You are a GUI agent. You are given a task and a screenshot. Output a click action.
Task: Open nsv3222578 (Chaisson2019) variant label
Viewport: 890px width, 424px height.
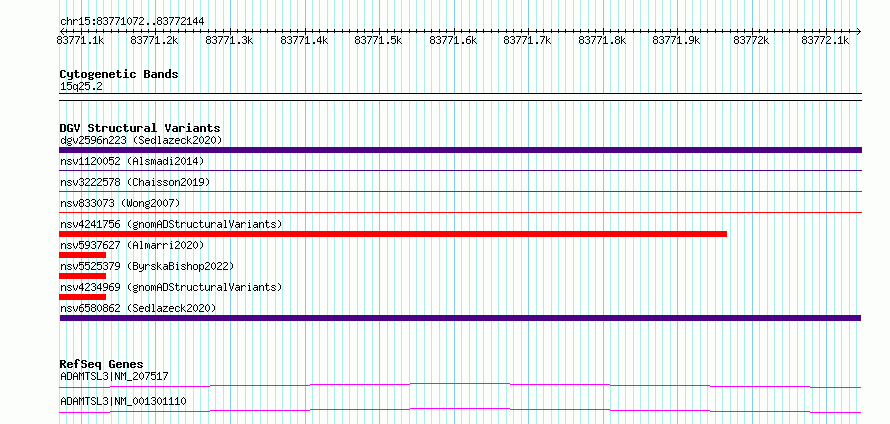(x=135, y=182)
